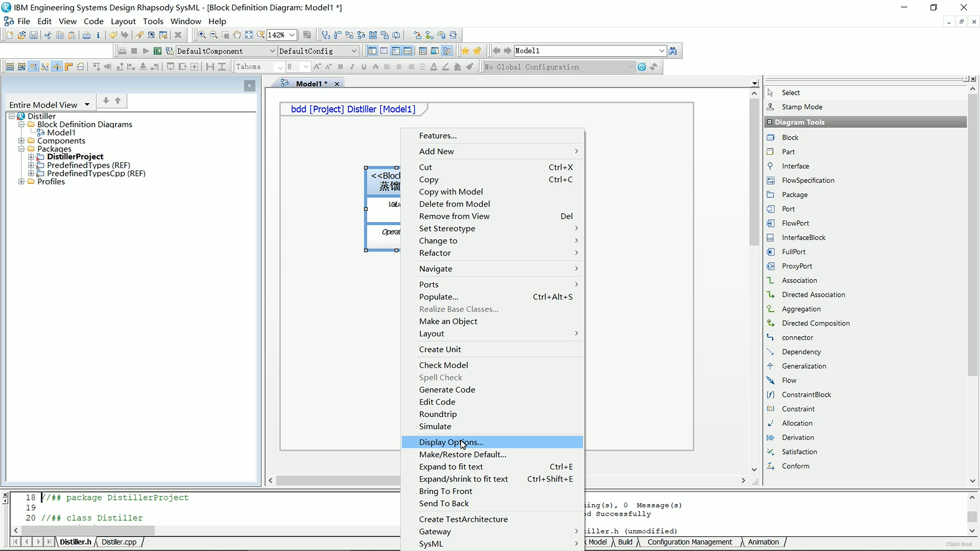The width and height of the screenshot is (980, 551).
Task: Click Generate Code in the context menu
Action: [x=447, y=390]
